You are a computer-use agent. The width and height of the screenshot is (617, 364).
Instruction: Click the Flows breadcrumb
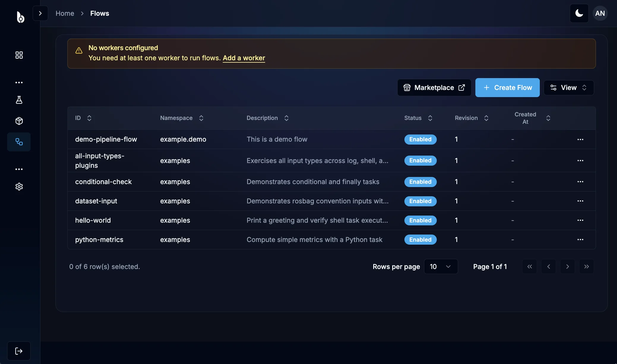pyautogui.click(x=100, y=13)
